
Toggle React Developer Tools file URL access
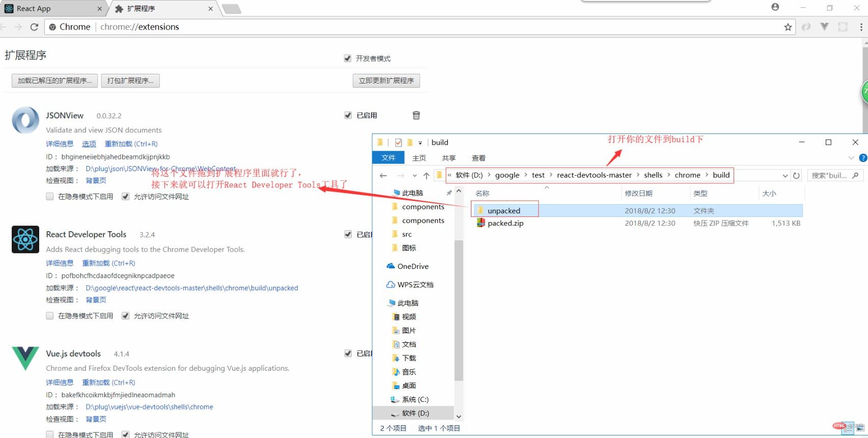point(125,316)
